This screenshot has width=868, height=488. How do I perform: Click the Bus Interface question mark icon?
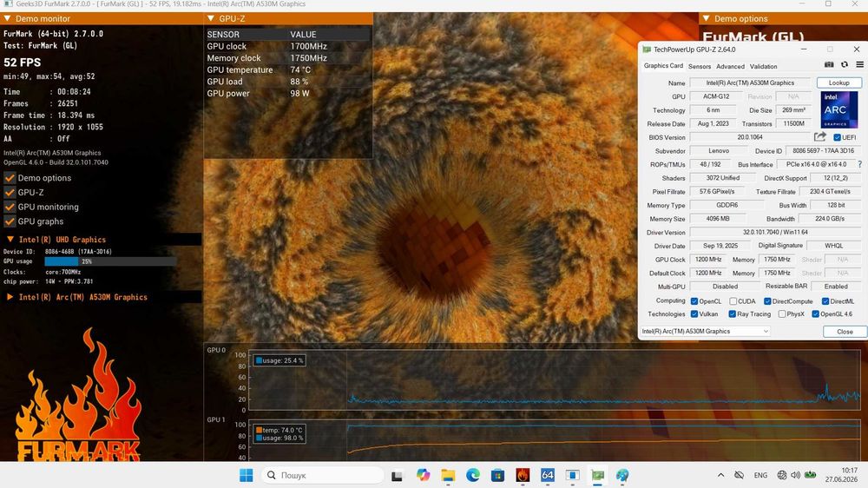tap(859, 164)
